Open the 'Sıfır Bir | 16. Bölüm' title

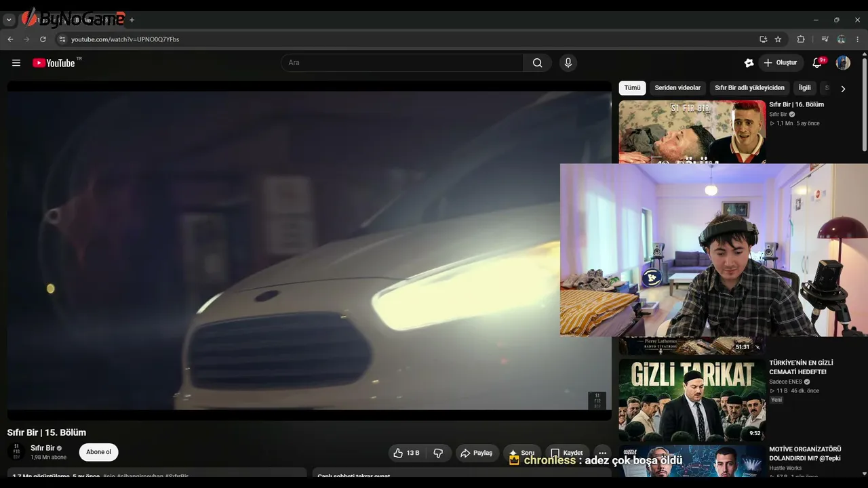point(796,104)
